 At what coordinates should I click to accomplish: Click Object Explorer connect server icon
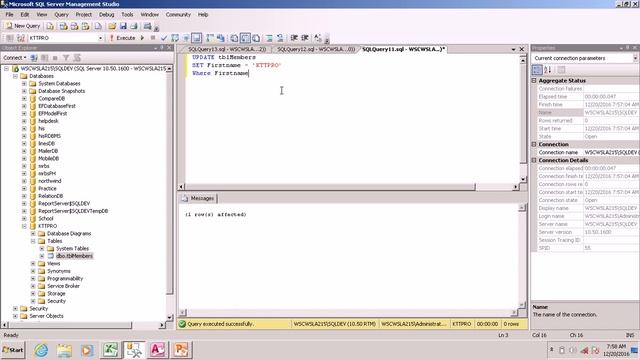click(34, 58)
